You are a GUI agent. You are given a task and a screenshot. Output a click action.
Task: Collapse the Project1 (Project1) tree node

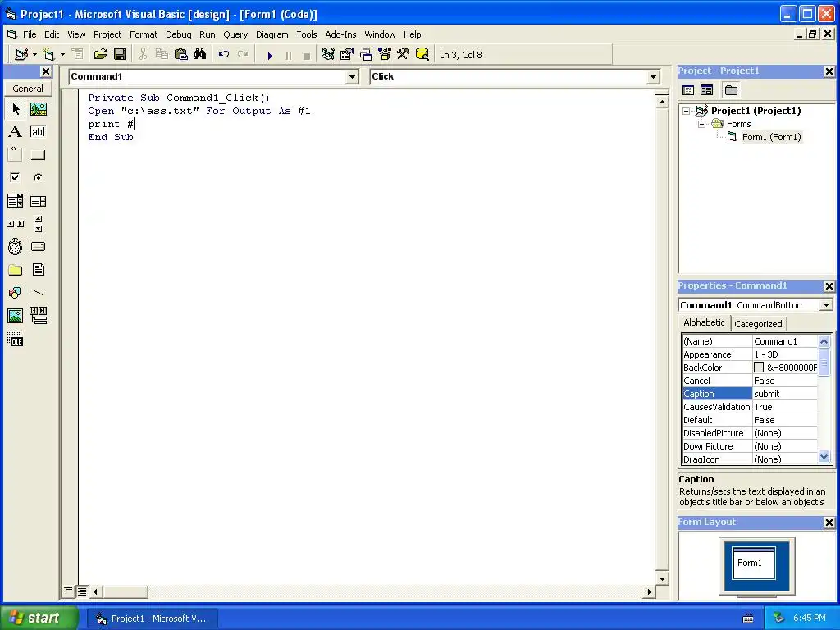687,111
